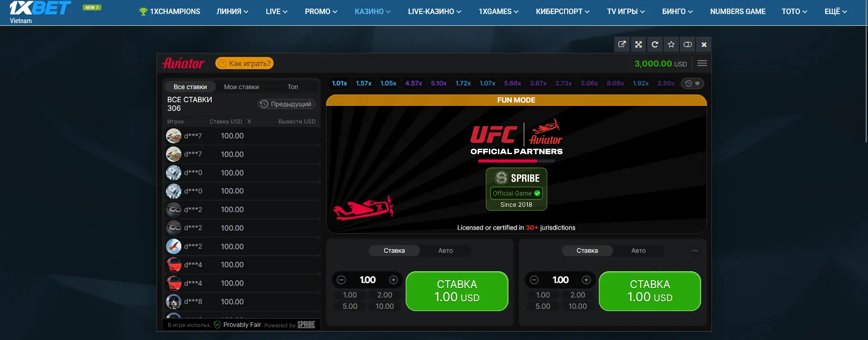Viewport: 868px width, 340px height.
Task: Expand the КАЗИНО menu
Action: click(373, 11)
